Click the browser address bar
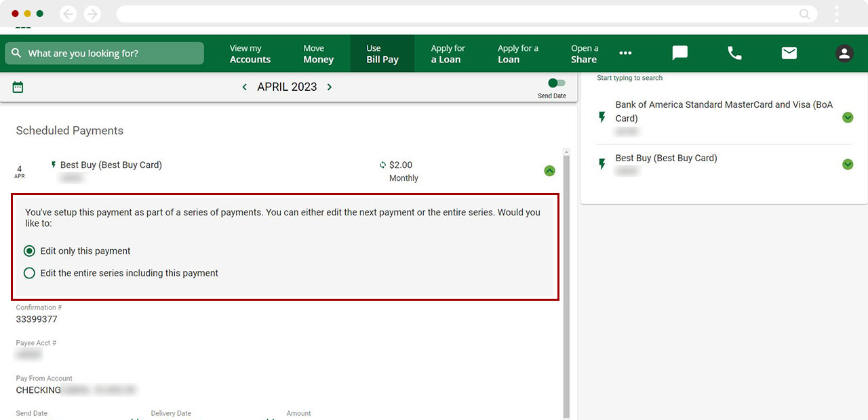The width and height of the screenshot is (868, 420). pyautogui.click(x=467, y=14)
